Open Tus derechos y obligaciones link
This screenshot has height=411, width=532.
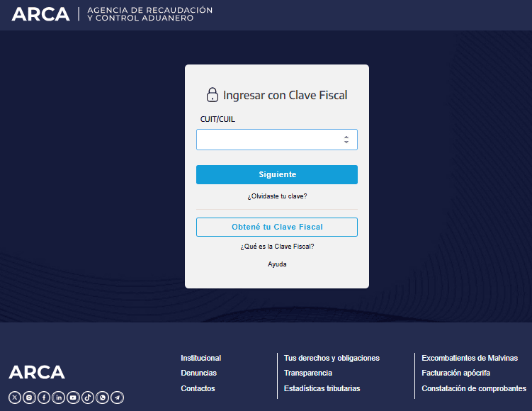[332, 358]
